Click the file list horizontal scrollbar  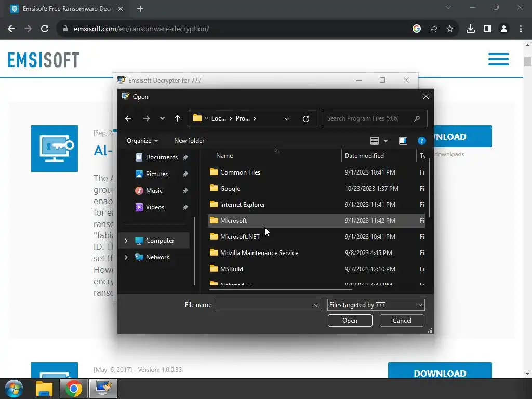pos(281,290)
